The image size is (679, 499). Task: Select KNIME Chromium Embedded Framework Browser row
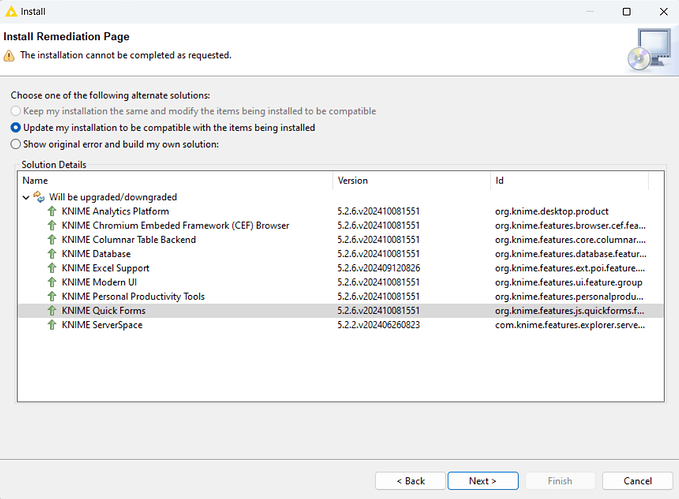[x=175, y=226]
